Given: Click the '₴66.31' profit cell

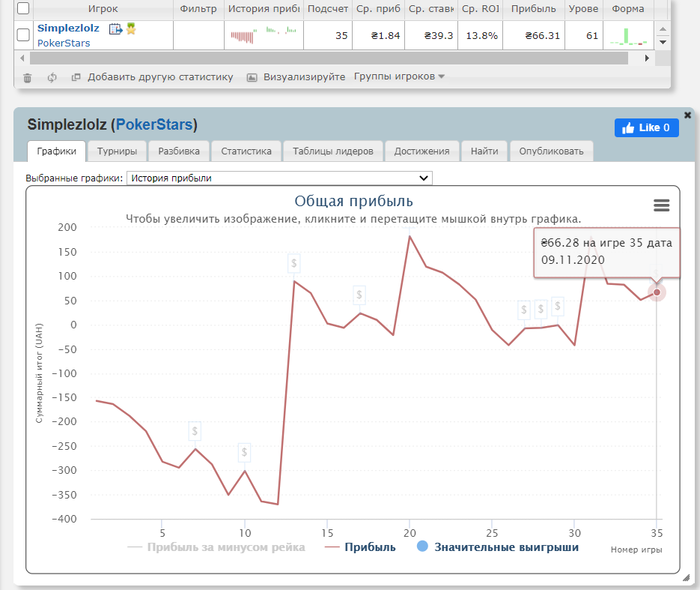Looking at the screenshot, I should click(533, 35).
